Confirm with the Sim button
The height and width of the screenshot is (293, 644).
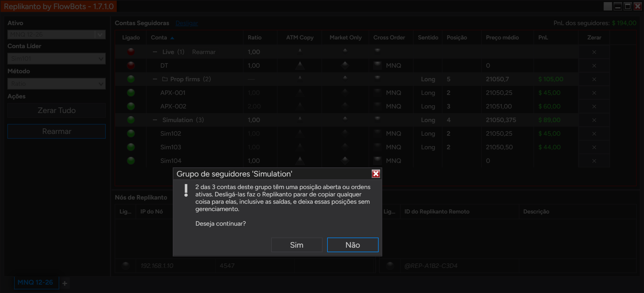[297, 245]
